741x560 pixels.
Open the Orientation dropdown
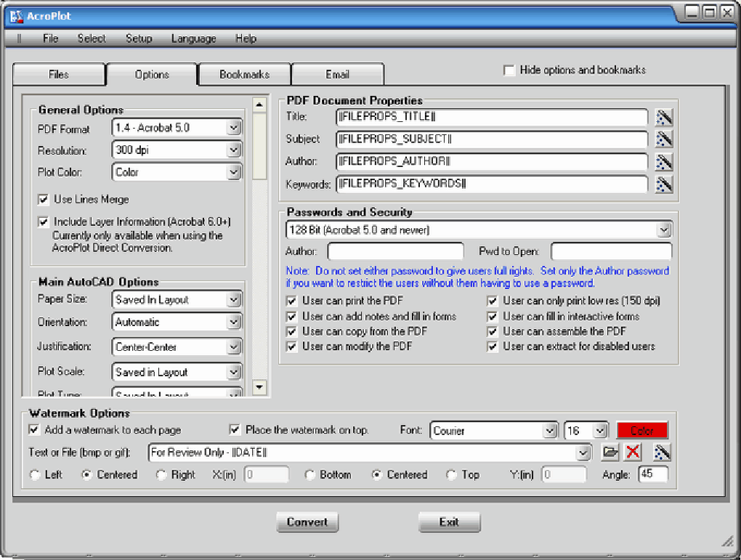(x=233, y=322)
